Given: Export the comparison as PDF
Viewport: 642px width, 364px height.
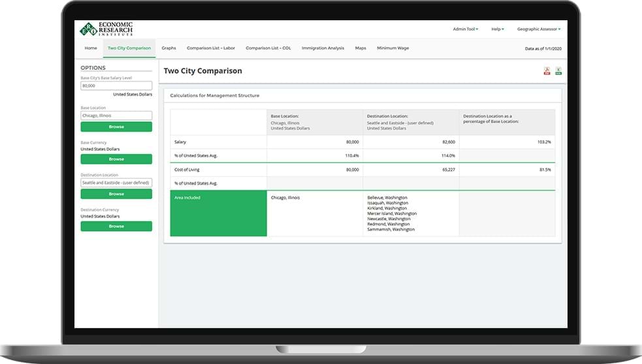Looking at the screenshot, I should click(547, 71).
